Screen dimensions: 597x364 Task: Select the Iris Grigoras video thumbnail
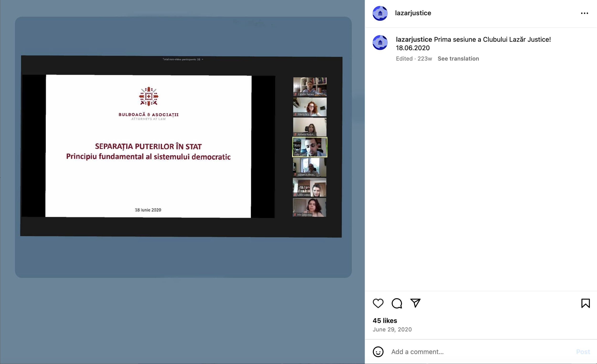[x=309, y=207]
